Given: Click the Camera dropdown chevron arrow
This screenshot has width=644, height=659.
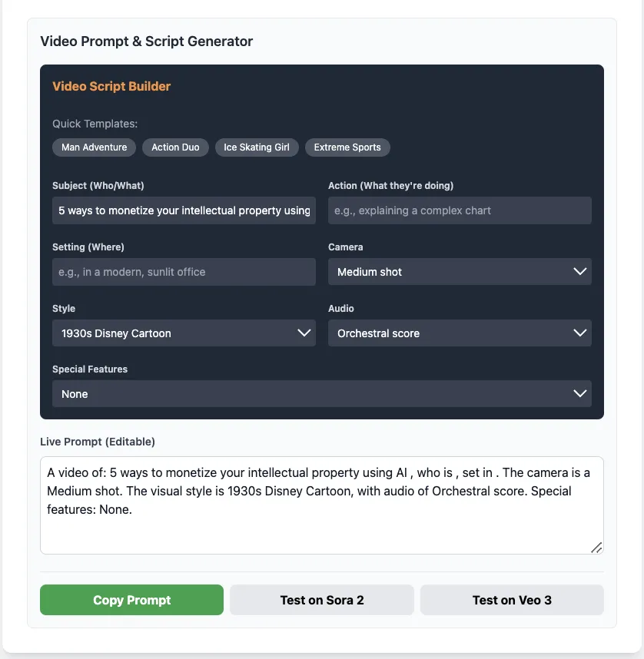Looking at the screenshot, I should [x=579, y=272].
